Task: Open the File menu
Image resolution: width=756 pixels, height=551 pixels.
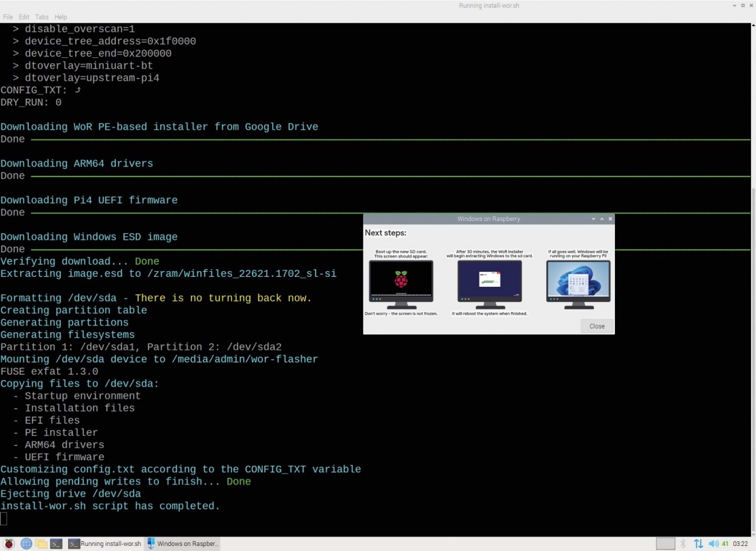Action: tap(8, 17)
